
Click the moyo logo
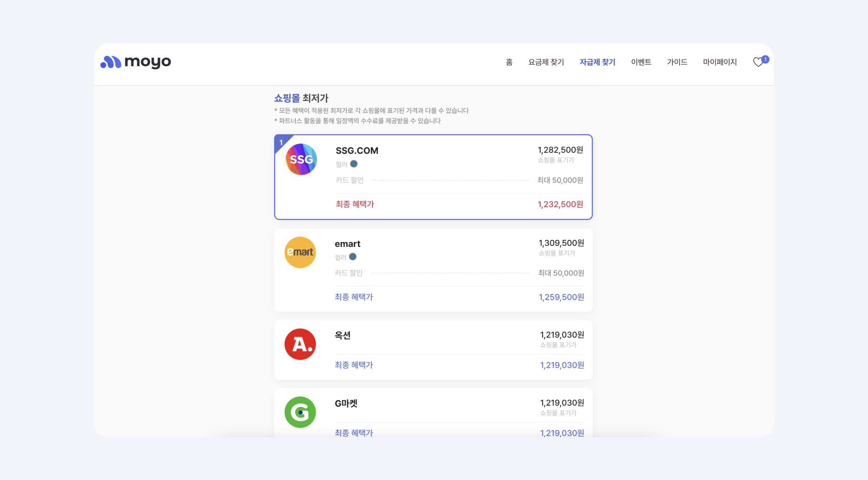pyautogui.click(x=136, y=62)
